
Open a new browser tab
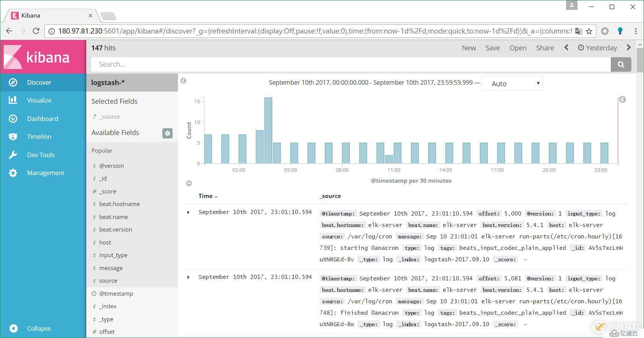click(108, 16)
